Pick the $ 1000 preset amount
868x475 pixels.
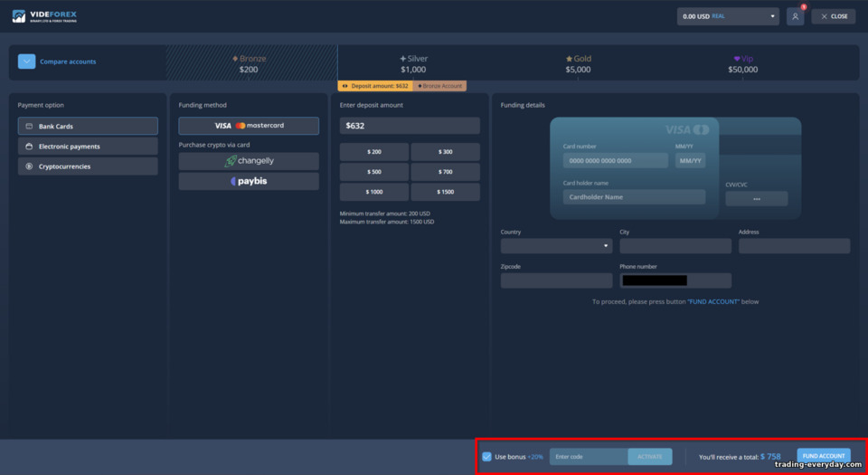(x=374, y=192)
